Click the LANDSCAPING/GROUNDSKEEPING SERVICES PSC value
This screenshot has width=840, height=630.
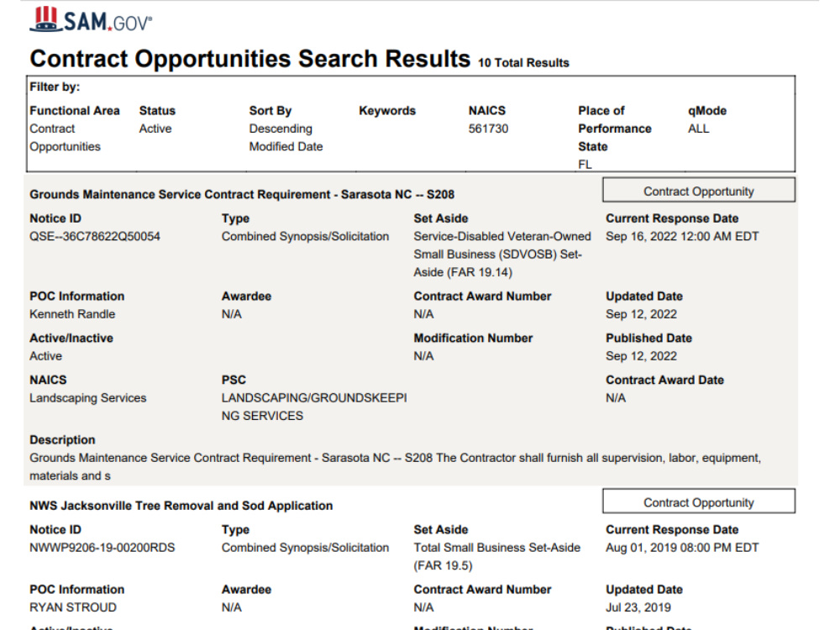pos(314,407)
